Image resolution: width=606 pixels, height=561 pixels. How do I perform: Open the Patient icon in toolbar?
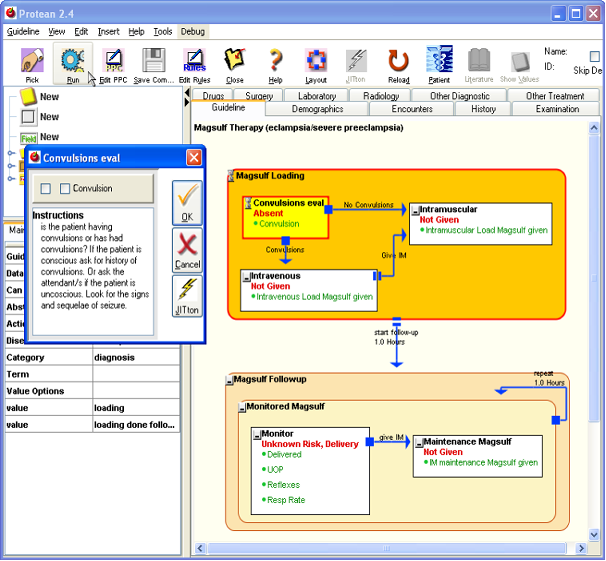[x=438, y=60]
